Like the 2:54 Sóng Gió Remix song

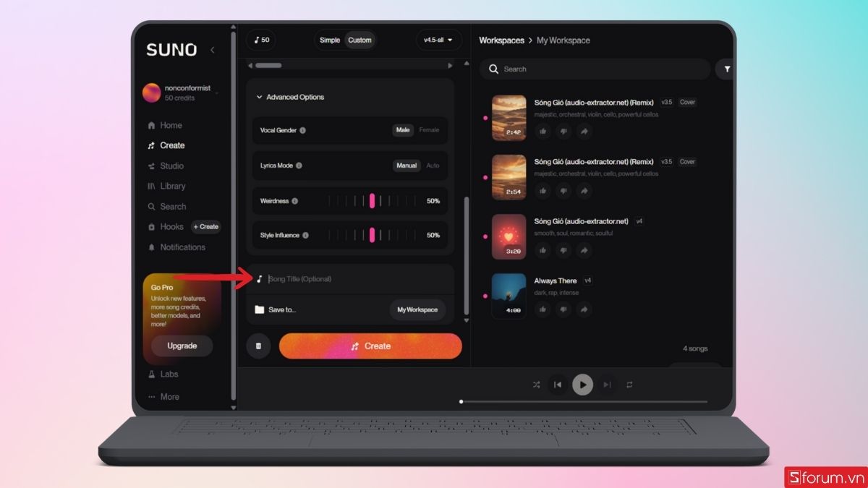point(542,191)
